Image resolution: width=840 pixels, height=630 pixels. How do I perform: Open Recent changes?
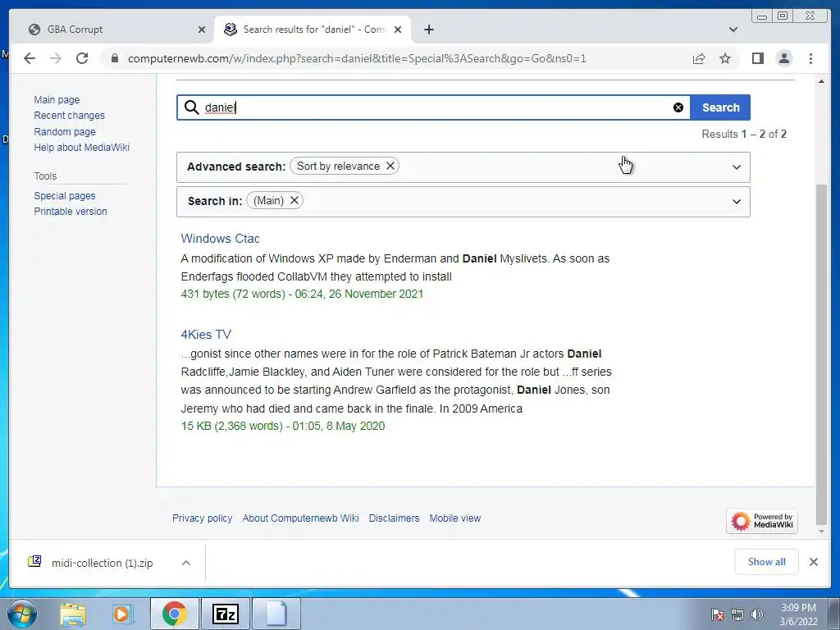coord(69,115)
